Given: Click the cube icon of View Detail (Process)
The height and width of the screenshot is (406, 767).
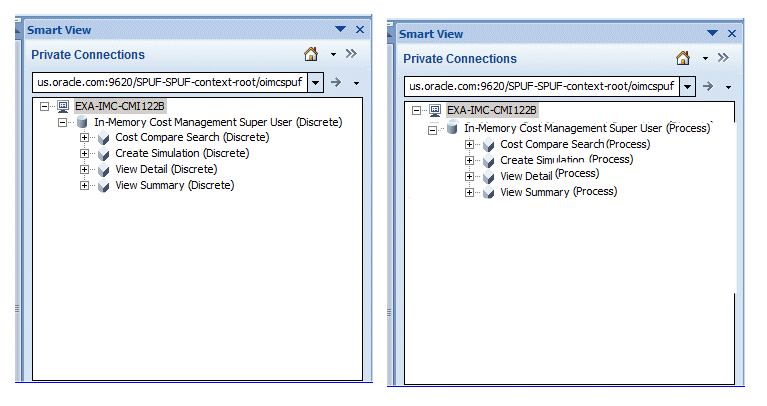Looking at the screenshot, I should coord(489,177).
